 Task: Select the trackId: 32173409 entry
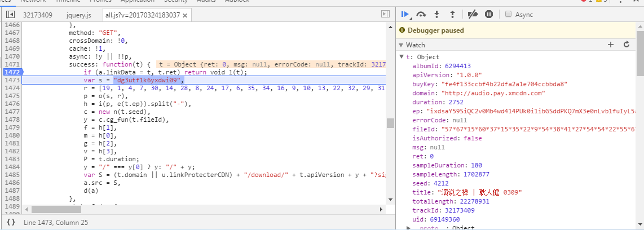click(x=444, y=211)
